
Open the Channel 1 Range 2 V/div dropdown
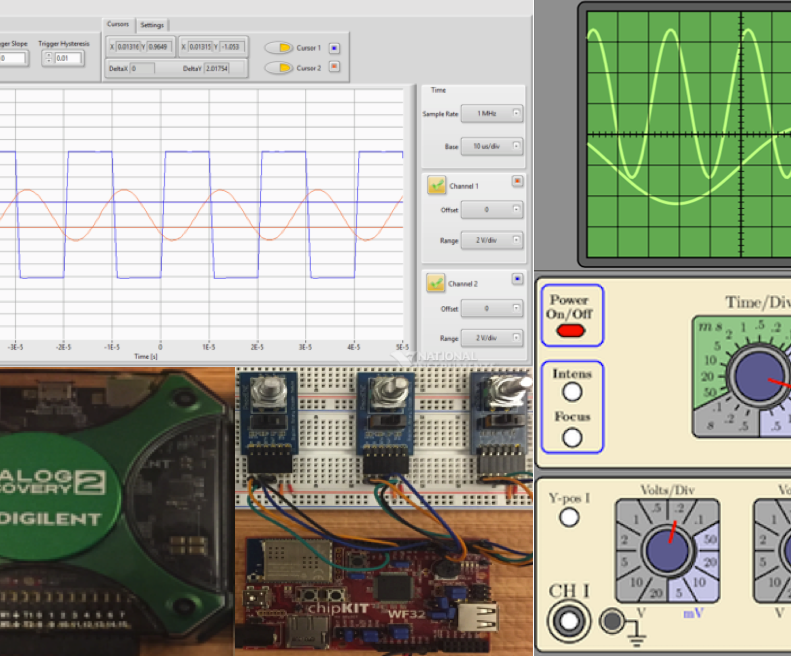pos(491,240)
